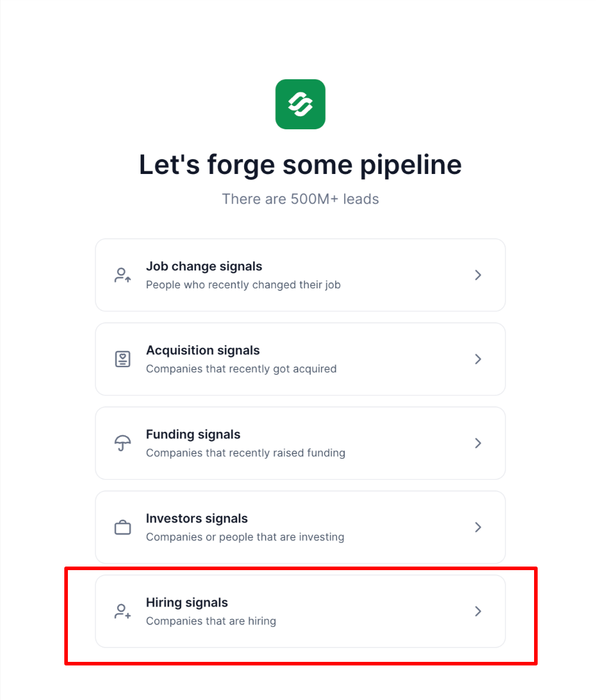Click 'Companies that recently raised funding' description
The height and width of the screenshot is (700, 596).
click(245, 453)
